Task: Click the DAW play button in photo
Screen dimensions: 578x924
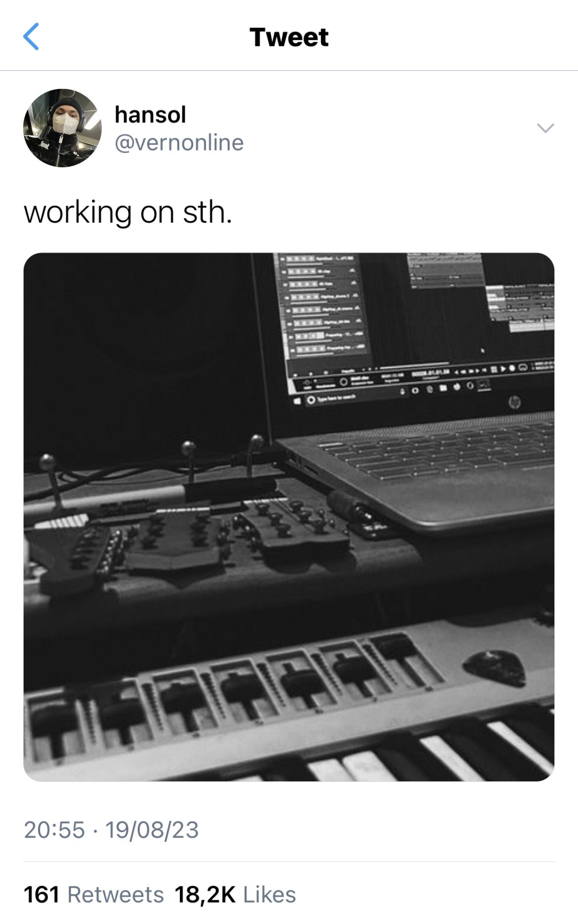Action: coord(503,369)
